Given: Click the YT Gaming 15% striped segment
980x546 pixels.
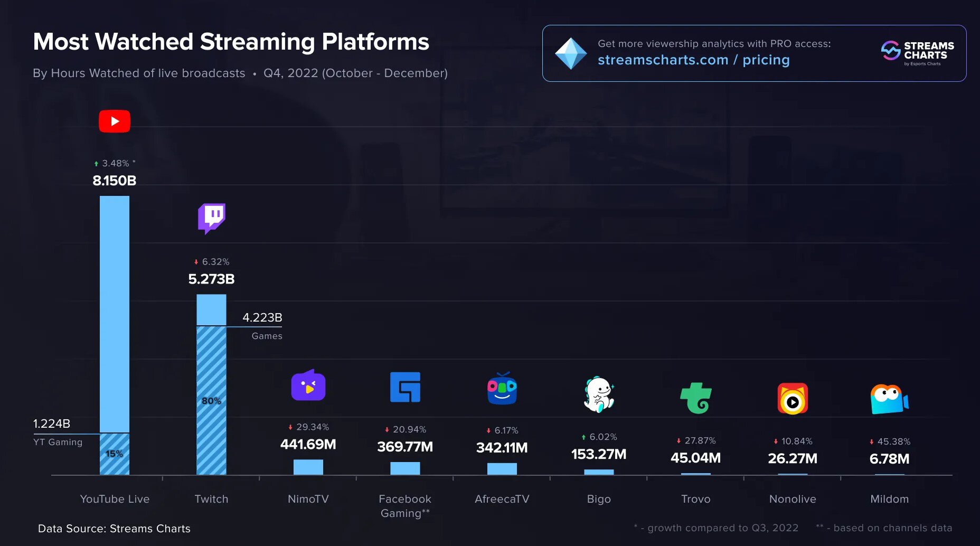Looking at the screenshot, I should point(115,454).
